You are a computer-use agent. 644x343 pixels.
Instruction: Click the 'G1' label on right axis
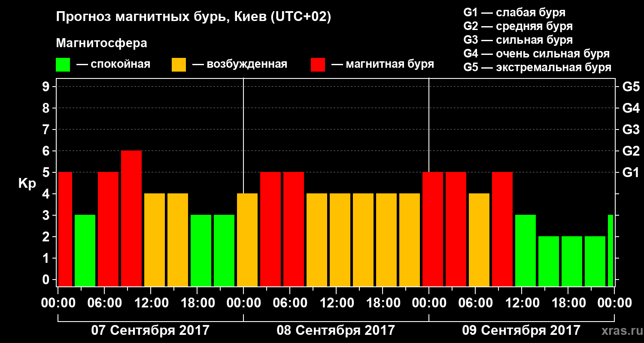[631, 172]
